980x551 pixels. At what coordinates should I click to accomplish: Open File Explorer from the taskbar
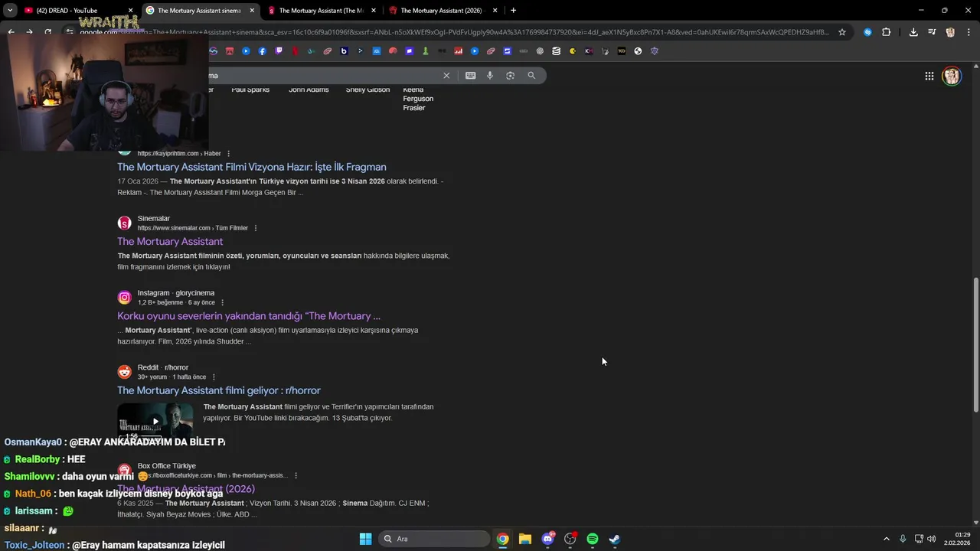click(x=524, y=539)
